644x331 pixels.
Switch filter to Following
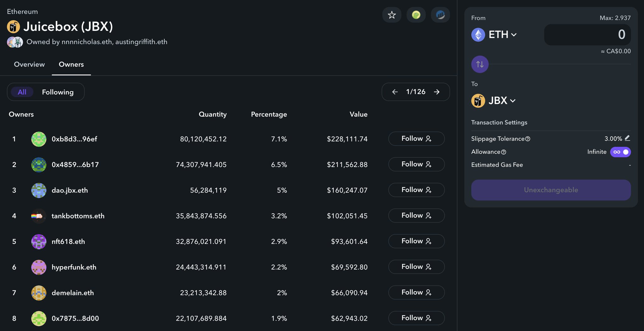pyautogui.click(x=58, y=92)
